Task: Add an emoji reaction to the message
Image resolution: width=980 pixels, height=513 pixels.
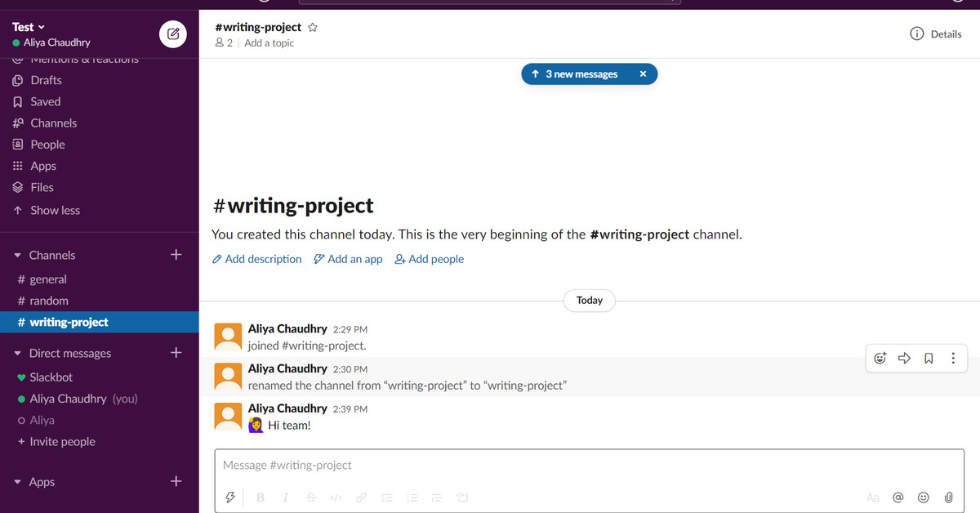Action: 880,358
